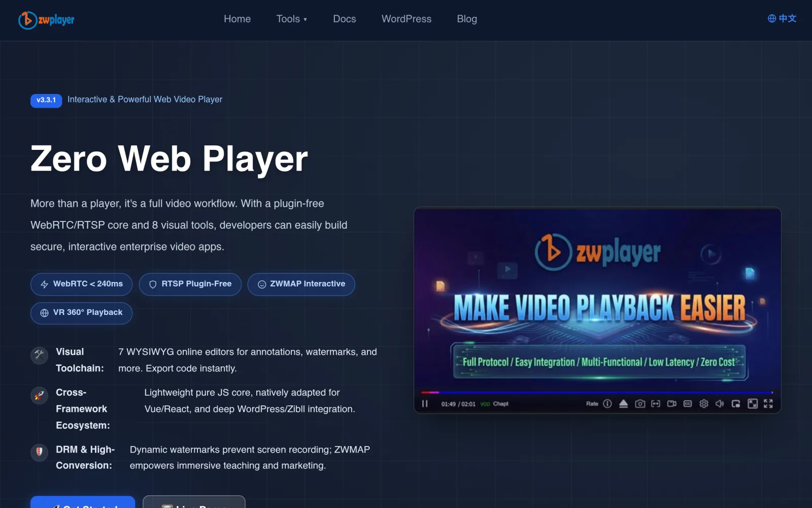This screenshot has width=812, height=508.
Task: Click the zwplayer logo in header
Action: (x=46, y=20)
